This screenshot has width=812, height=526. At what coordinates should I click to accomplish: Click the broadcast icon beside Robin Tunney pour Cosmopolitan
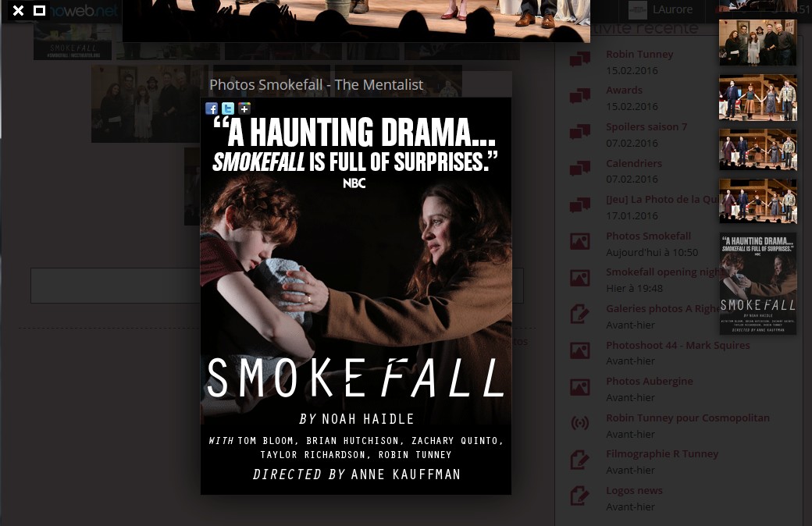580,424
